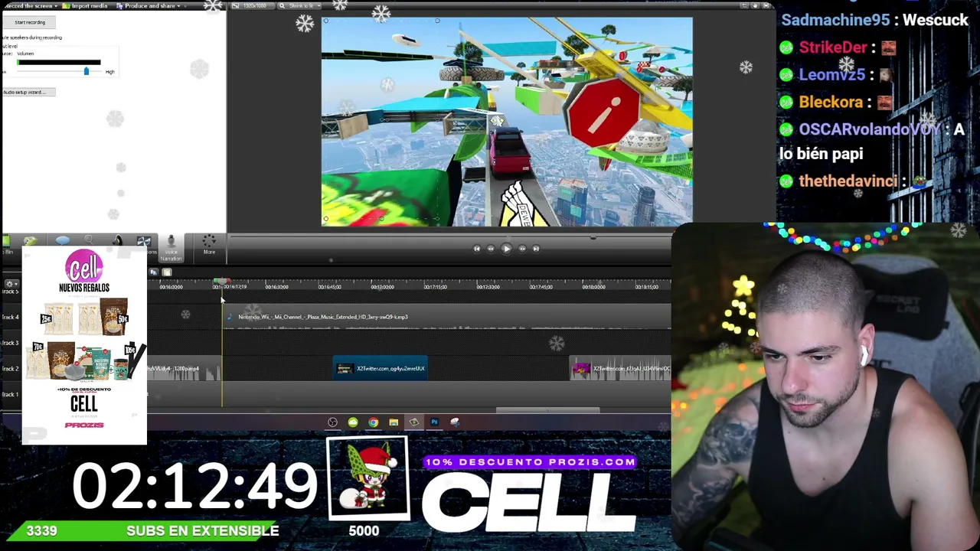Click the step-forward button in preview controls
The image size is (980, 551).
coord(522,249)
